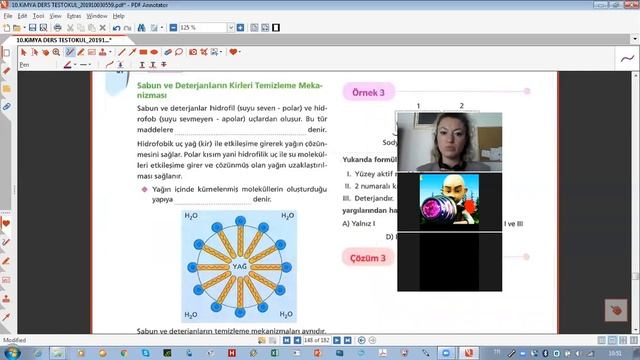Viewport: 640px width, 360px height.
Task: Take a Snapshot with camera tool
Action: pos(193,52)
